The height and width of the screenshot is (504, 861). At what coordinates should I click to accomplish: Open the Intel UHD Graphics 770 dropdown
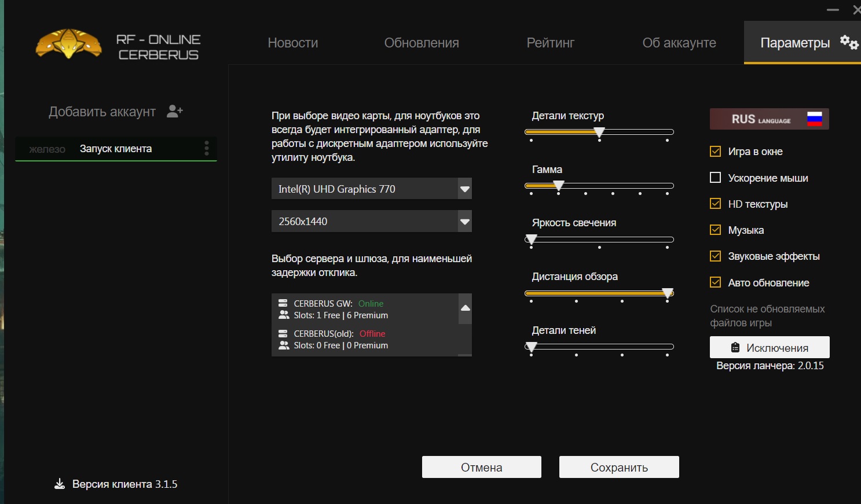(464, 189)
